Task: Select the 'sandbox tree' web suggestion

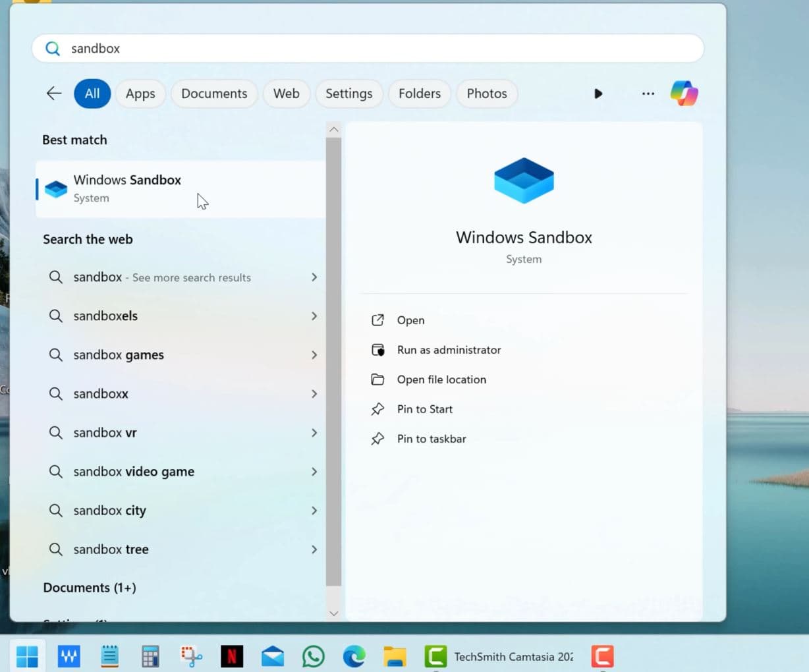Action: pyautogui.click(x=181, y=549)
